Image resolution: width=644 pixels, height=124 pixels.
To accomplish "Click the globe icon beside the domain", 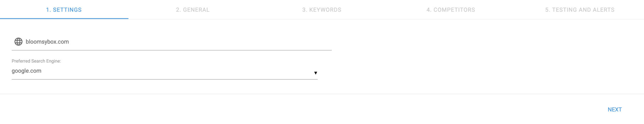I will (18, 42).
